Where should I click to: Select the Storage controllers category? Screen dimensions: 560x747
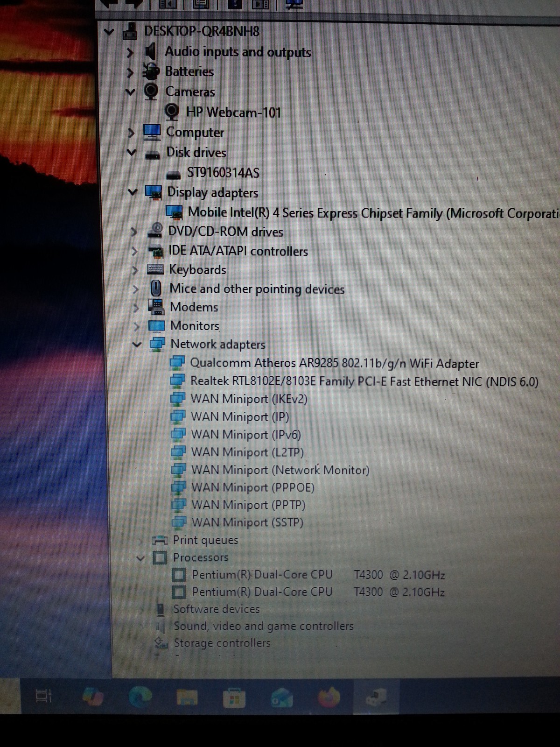pyautogui.click(x=222, y=643)
